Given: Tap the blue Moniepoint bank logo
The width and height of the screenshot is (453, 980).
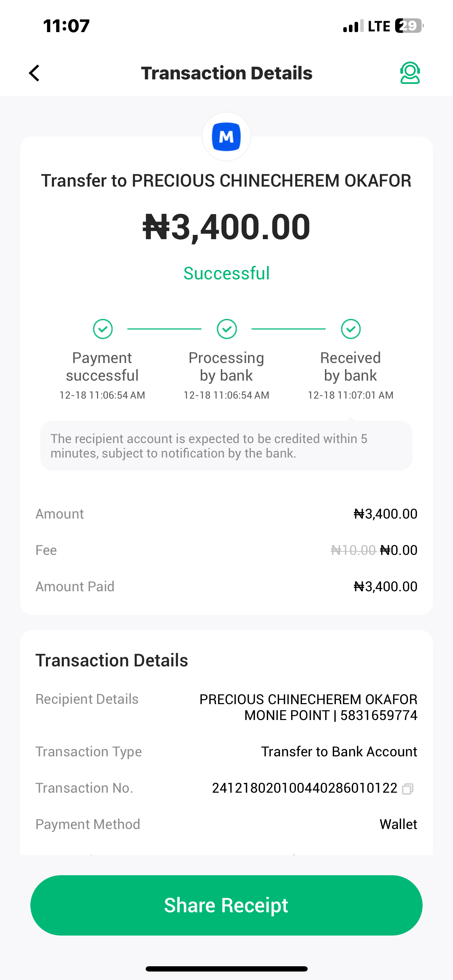Looking at the screenshot, I should (226, 137).
